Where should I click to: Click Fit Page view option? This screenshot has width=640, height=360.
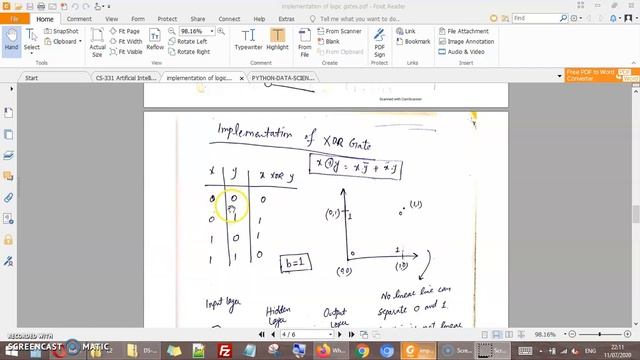pyautogui.click(x=125, y=31)
